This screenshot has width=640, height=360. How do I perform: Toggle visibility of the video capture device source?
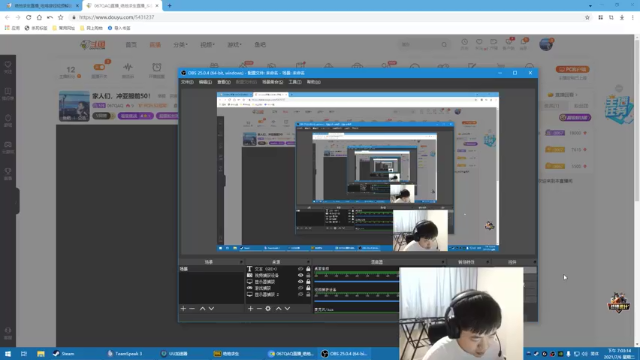pyautogui.click(x=300, y=275)
